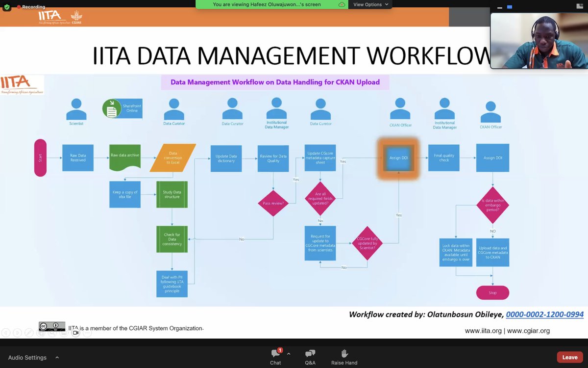Expand the caret next to Audio Settings
The image size is (588, 368).
pyautogui.click(x=57, y=357)
